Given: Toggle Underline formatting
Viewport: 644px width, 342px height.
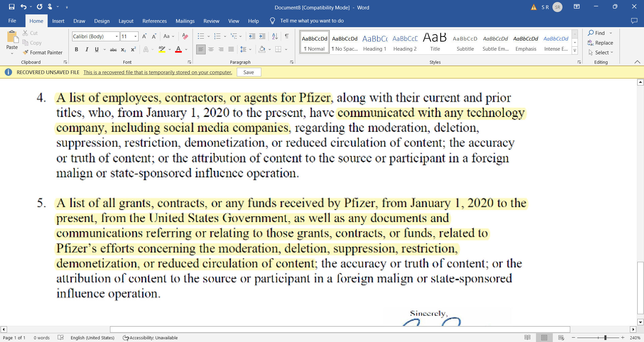Looking at the screenshot, I should point(97,50).
